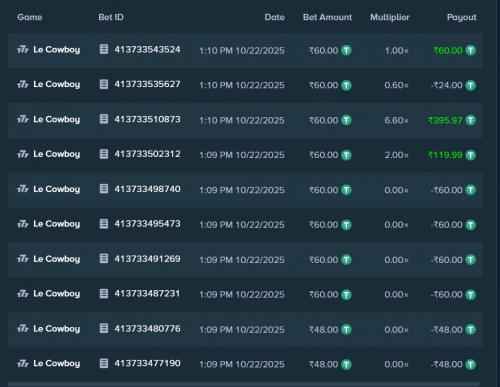Open receipt icon for bet 413733495473
Screen dimensions: 500x387
(104, 224)
